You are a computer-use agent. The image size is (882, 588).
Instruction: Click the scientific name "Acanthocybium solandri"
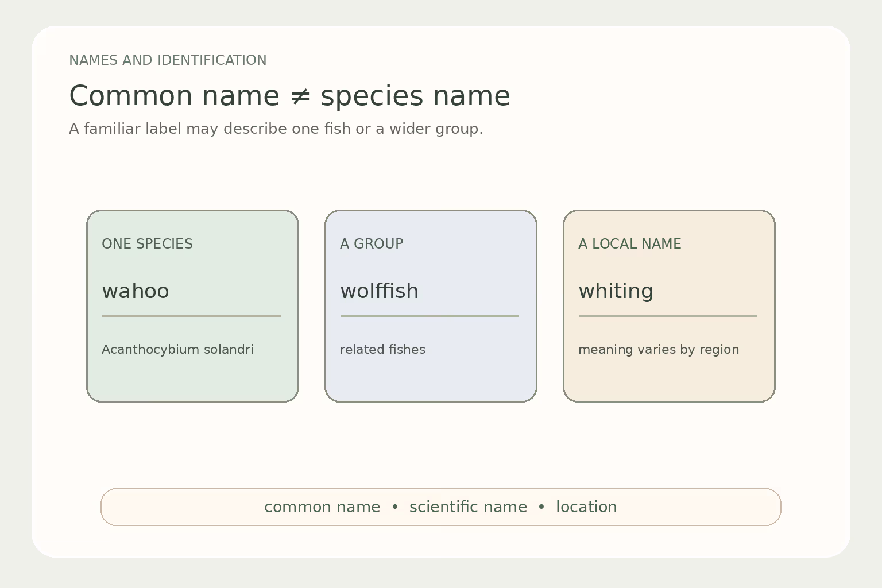click(177, 350)
